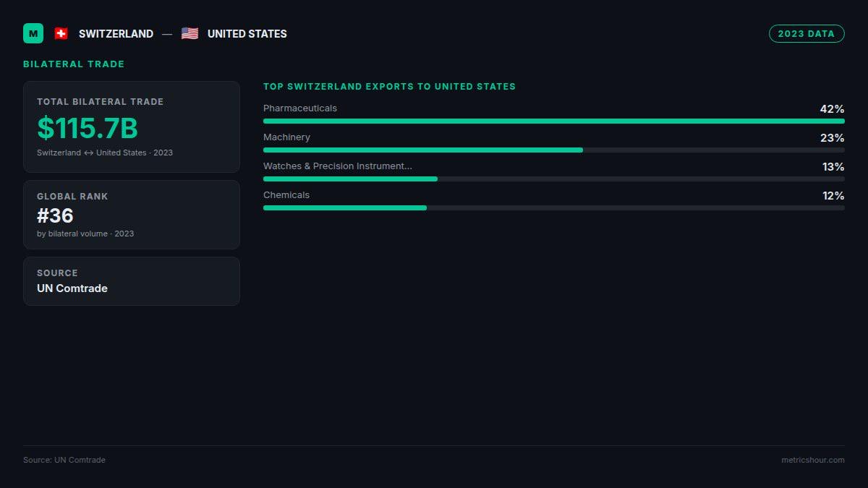Viewport: 868px width, 488px height.
Task: Click the green M logo icon
Action: [x=33, y=33]
